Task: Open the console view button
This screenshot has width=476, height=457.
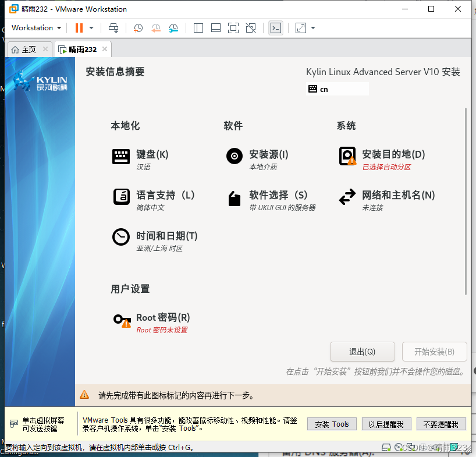Action: point(276,28)
